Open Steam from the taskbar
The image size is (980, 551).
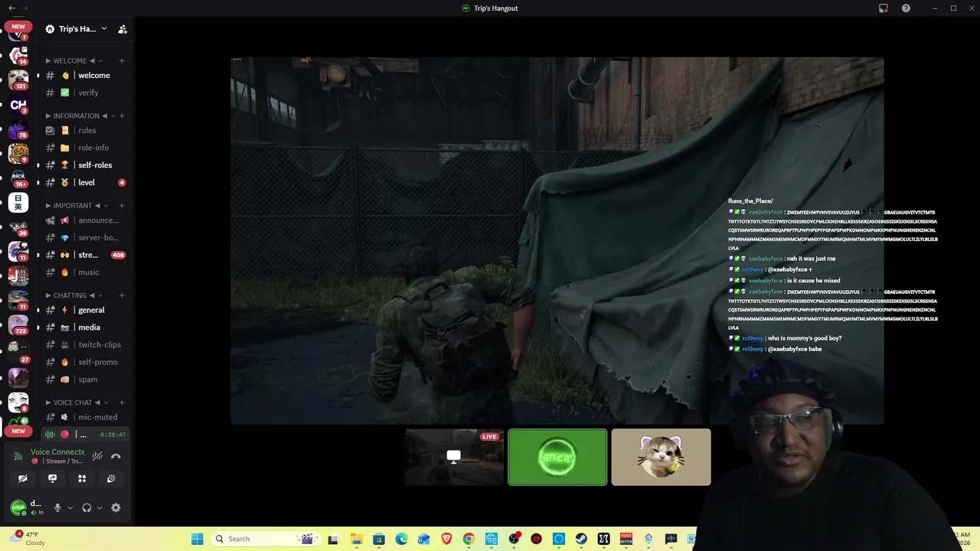point(581,539)
